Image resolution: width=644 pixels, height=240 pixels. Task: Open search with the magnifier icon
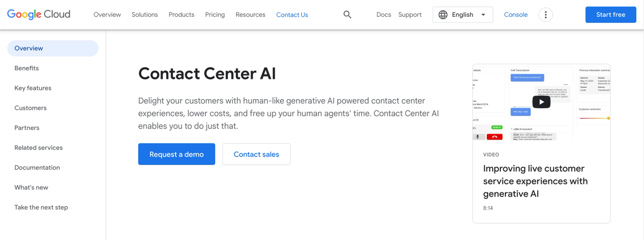[x=347, y=15]
